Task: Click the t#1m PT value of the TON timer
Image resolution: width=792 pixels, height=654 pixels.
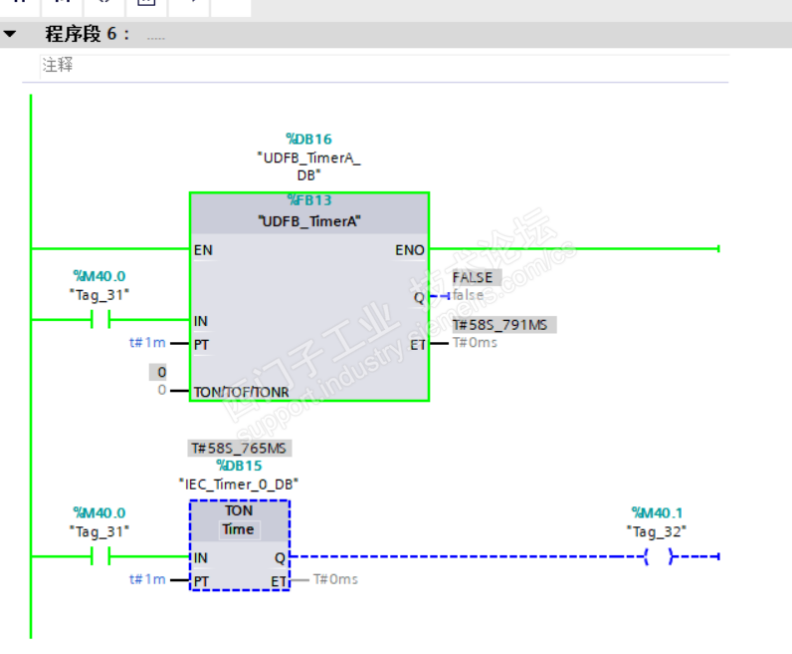Action: 147,579
